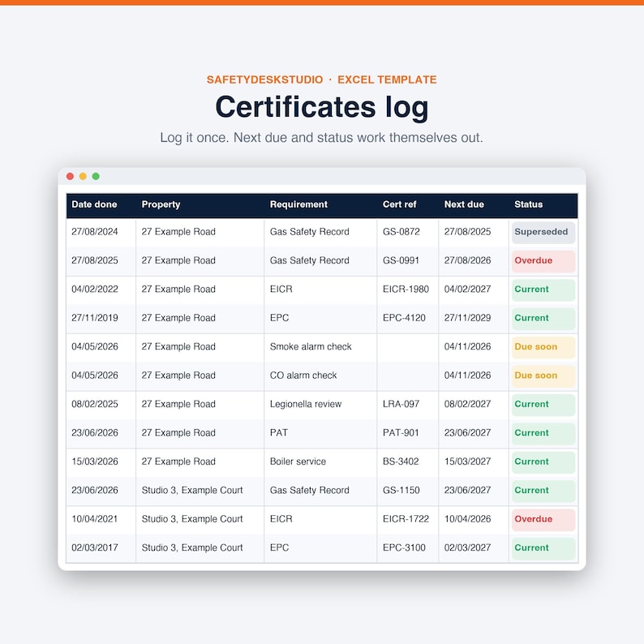Click the 'Log it once' subtitle
The height and width of the screenshot is (644, 644).
321,138
